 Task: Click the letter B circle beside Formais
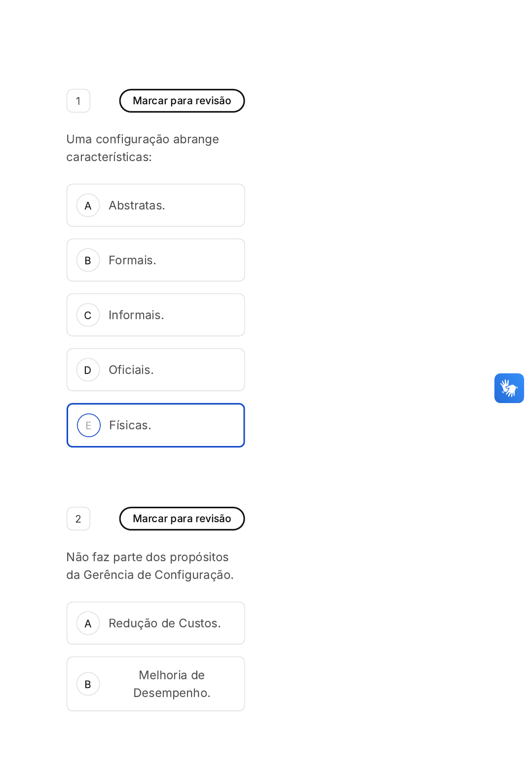(88, 260)
